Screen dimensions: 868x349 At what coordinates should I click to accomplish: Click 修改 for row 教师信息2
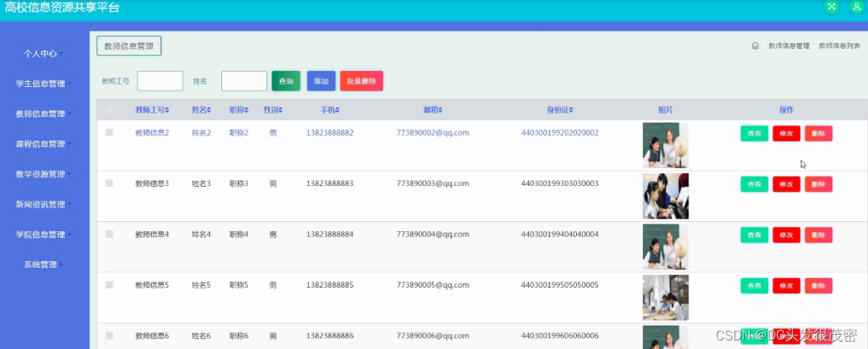(786, 134)
